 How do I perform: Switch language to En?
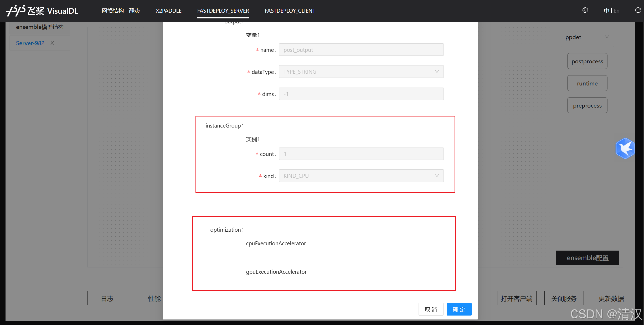coord(616,11)
